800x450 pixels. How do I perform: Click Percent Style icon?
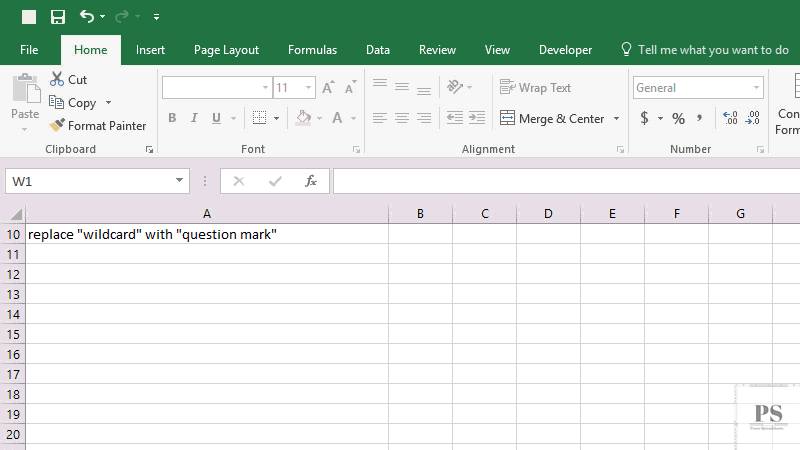678,119
